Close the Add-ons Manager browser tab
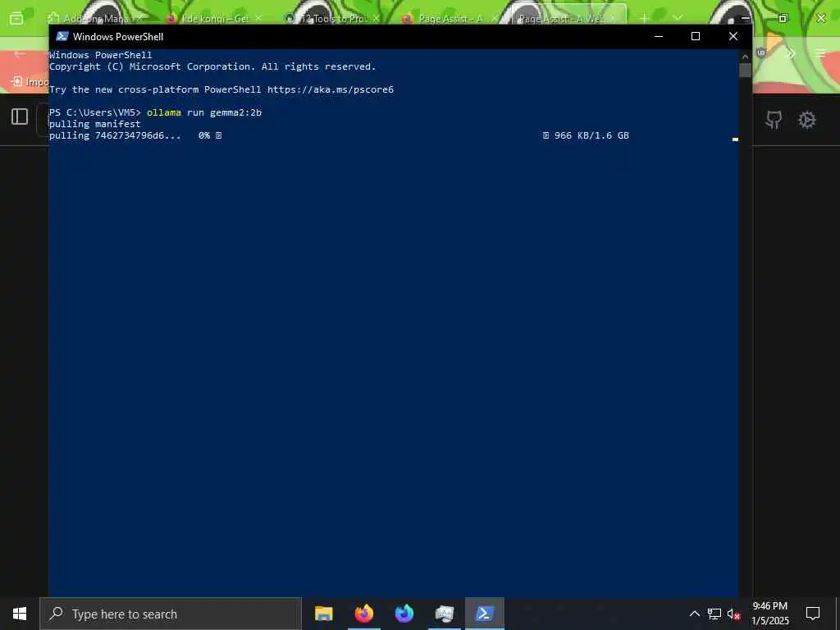Image resolution: width=840 pixels, height=630 pixels. click(139, 18)
